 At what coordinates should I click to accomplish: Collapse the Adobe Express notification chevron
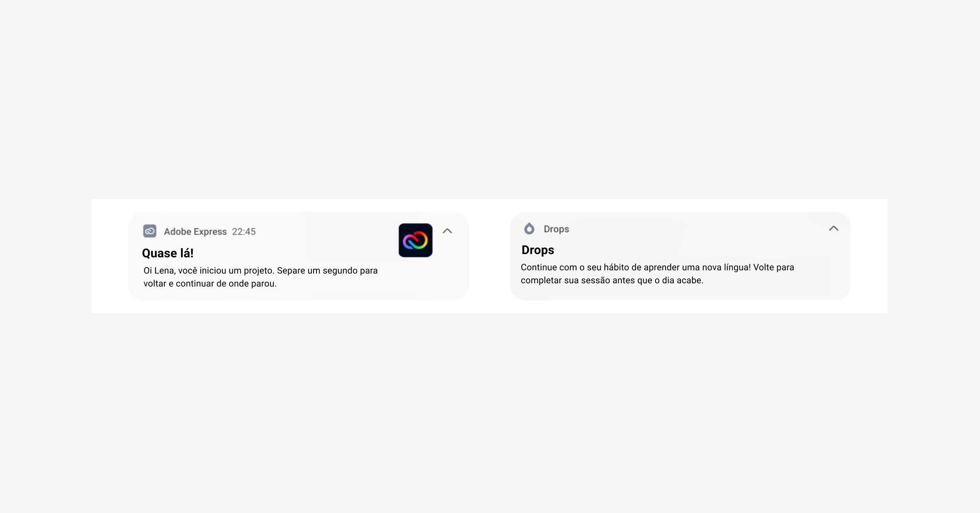click(x=447, y=231)
